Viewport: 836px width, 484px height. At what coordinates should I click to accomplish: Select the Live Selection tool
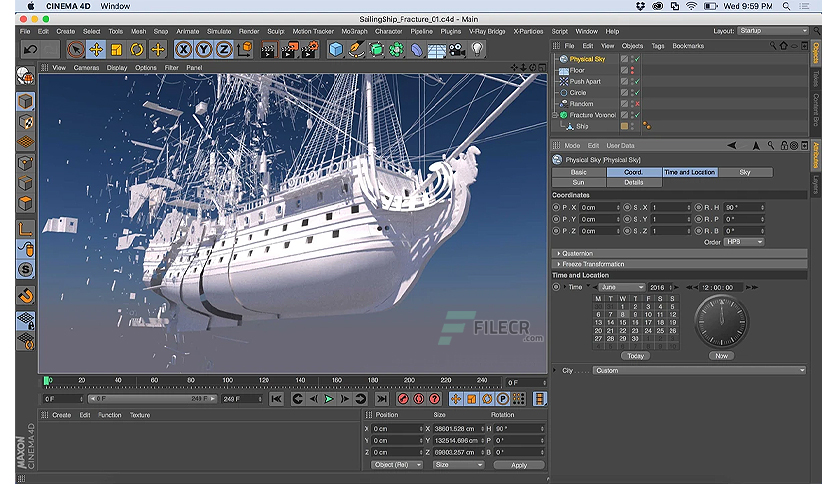76,50
